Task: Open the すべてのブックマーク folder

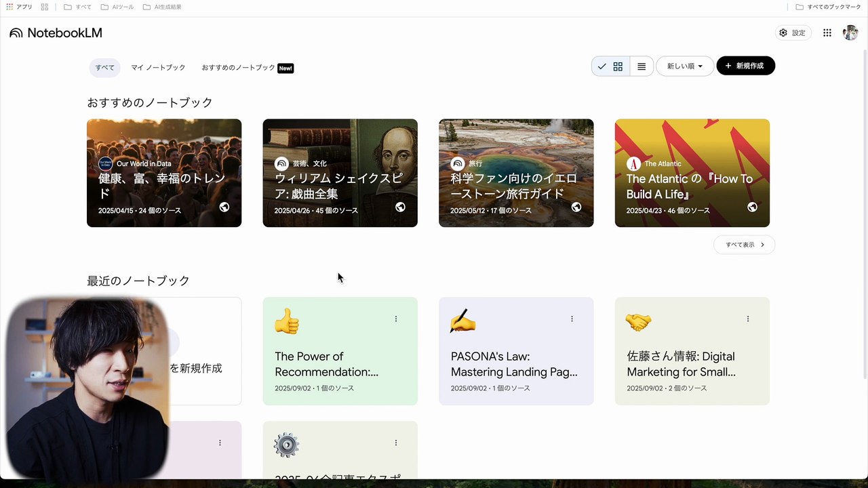Action: pyautogui.click(x=829, y=7)
